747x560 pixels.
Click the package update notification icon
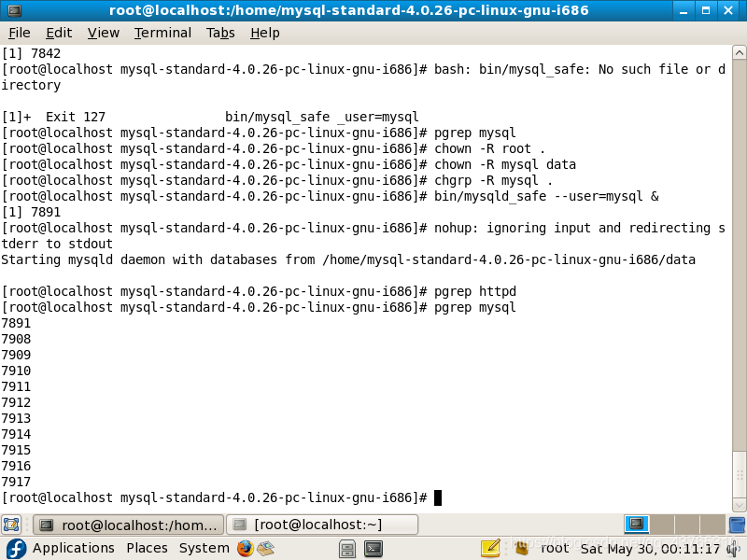click(522, 548)
